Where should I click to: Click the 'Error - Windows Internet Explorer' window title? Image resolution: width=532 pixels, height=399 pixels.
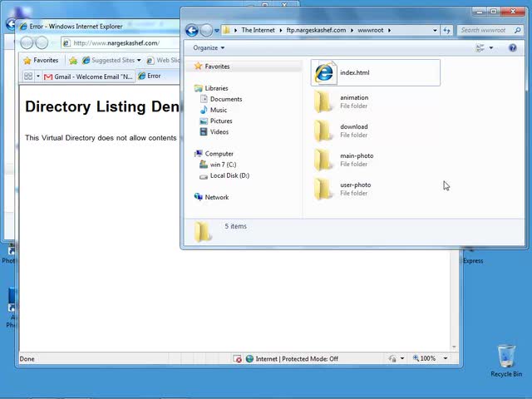click(76, 27)
